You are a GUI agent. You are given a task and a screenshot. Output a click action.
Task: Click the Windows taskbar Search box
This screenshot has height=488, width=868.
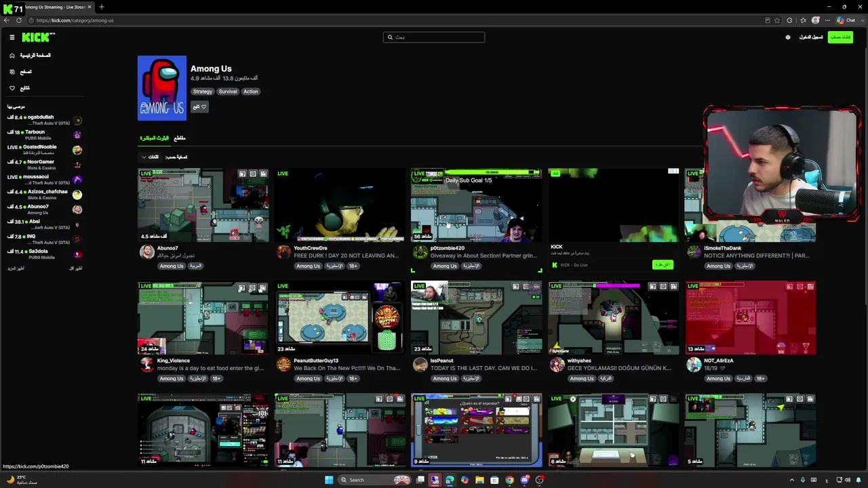coord(375,480)
